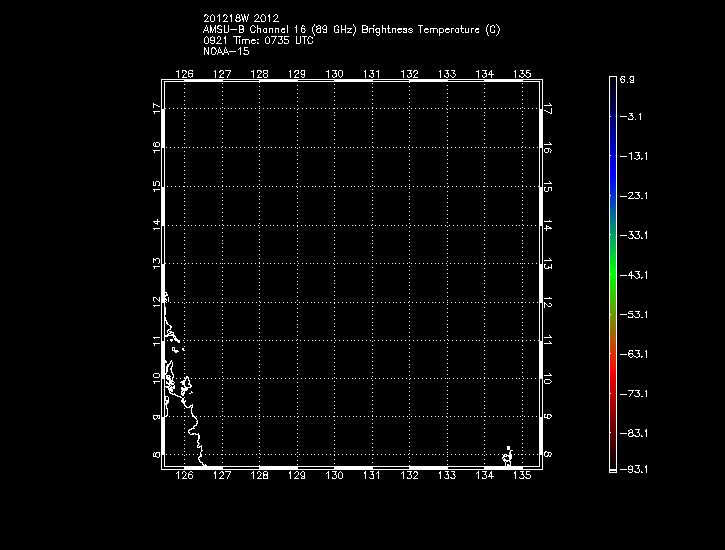
Task: Select left axis latitude label 17
Action: (156, 108)
